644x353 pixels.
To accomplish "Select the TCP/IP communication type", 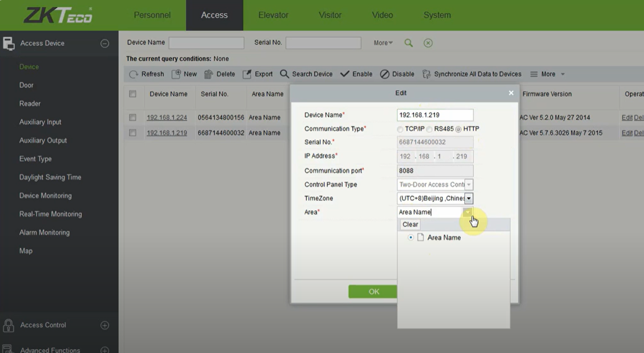I will click(x=400, y=129).
